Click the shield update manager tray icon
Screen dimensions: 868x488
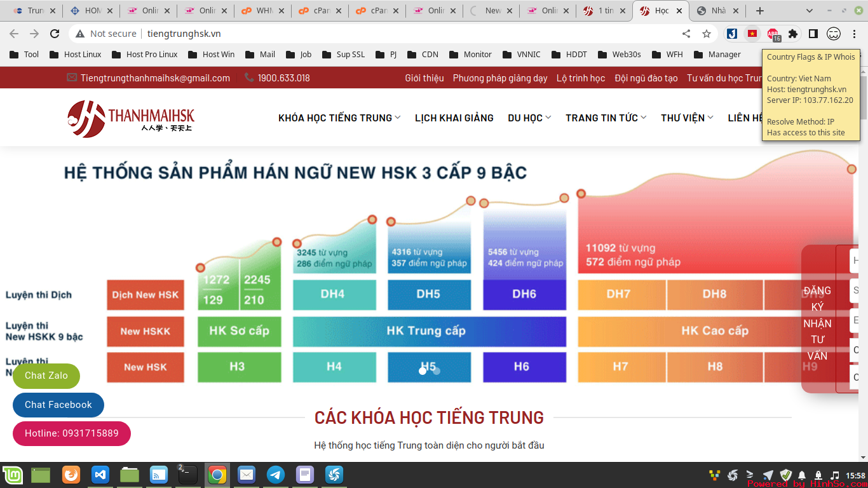[785, 475]
